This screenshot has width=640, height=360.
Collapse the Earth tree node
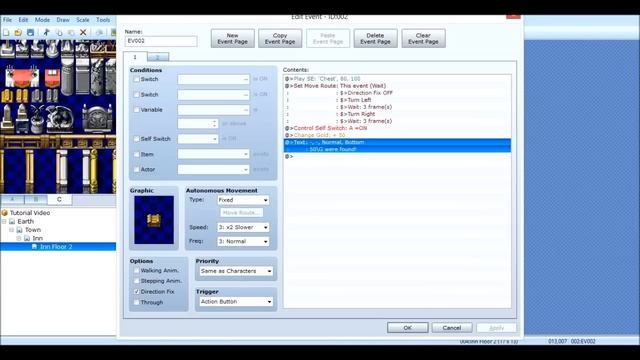[4, 221]
